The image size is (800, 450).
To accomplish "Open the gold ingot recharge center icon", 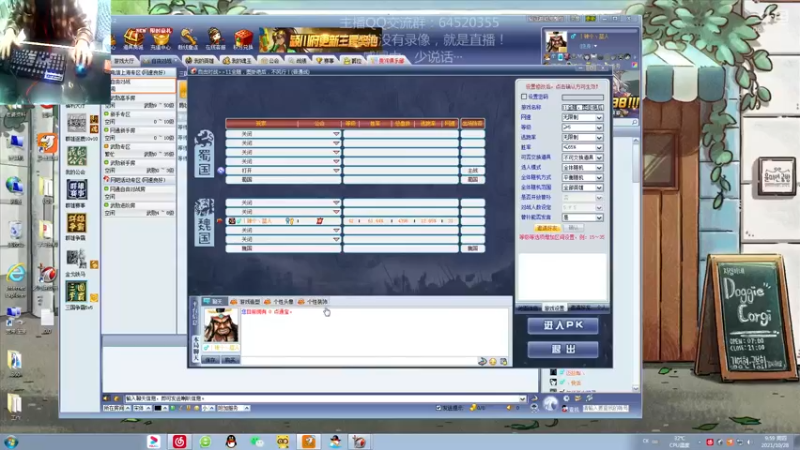I will point(161,39).
